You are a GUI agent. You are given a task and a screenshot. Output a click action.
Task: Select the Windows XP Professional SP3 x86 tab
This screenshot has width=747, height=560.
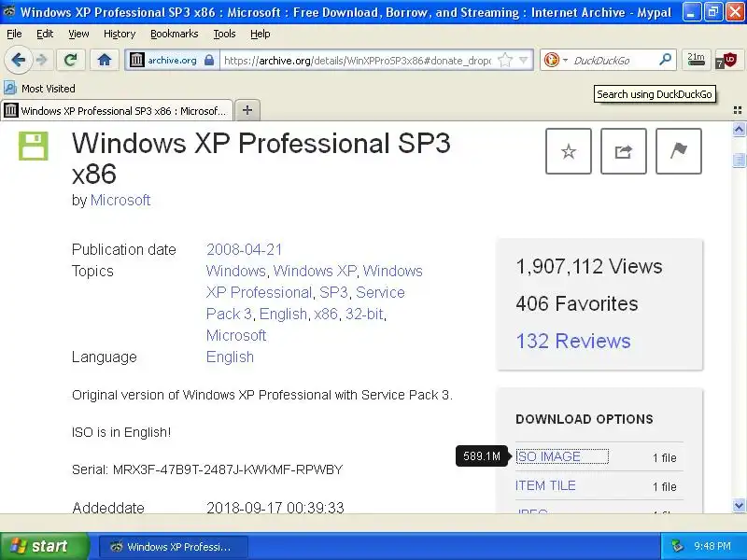[117, 110]
